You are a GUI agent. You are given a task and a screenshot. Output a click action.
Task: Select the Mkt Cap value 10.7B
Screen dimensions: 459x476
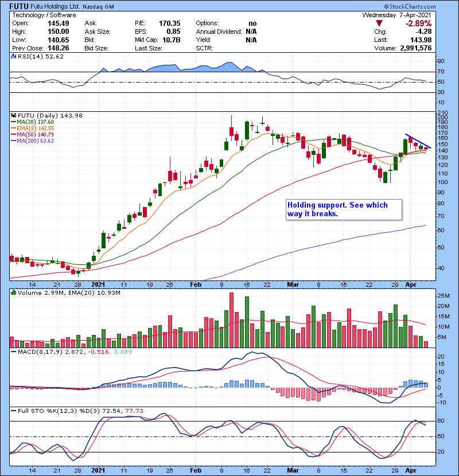(172, 40)
